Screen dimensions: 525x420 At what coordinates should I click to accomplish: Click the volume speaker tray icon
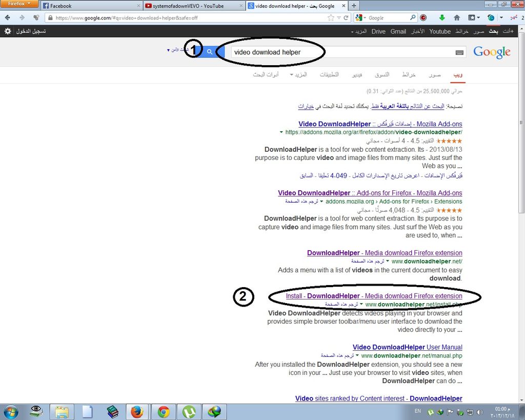click(x=480, y=412)
